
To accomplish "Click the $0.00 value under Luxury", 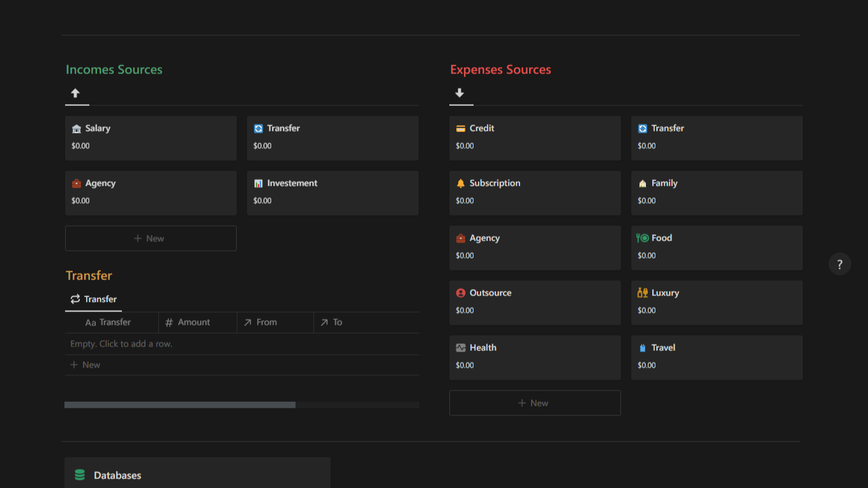I will pos(647,311).
